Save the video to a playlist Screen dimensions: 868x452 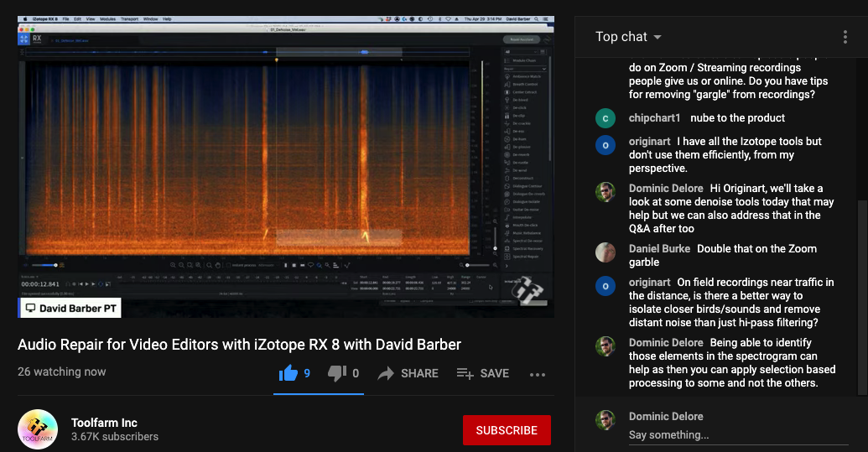[x=483, y=373]
